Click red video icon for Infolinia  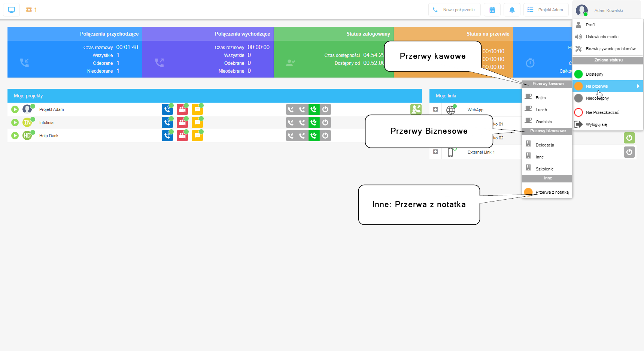point(182,122)
